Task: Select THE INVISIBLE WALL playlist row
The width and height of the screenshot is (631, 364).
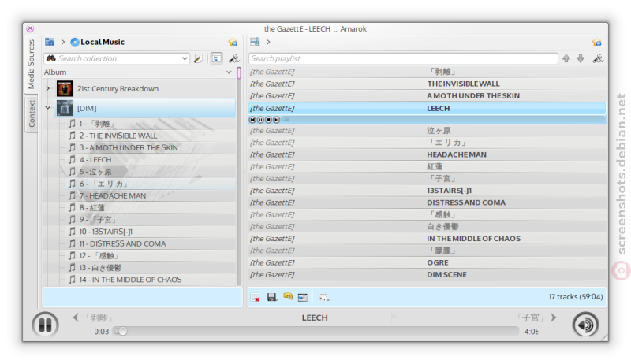Action: click(427, 84)
